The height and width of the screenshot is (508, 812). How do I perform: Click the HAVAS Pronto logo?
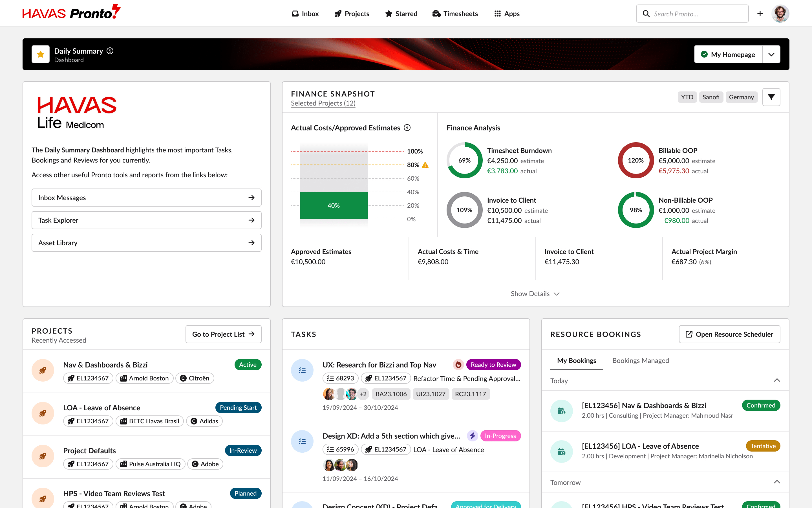[x=71, y=12]
